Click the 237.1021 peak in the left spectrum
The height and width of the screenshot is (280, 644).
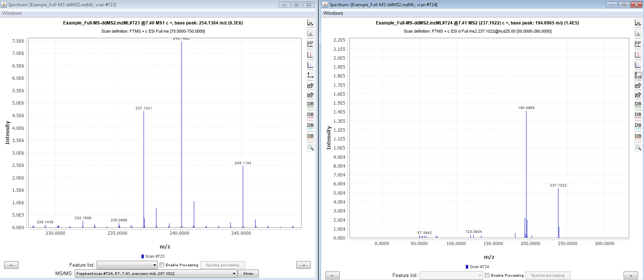[144, 167]
